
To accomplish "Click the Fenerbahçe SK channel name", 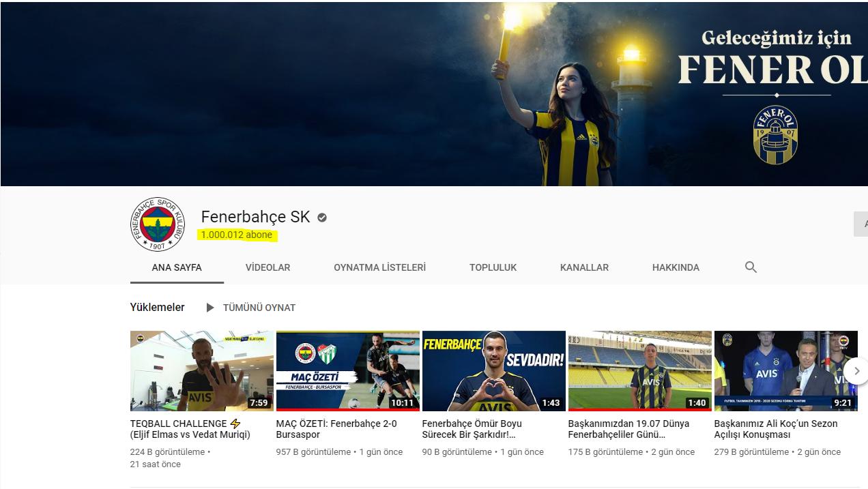I will (x=255, y=217).
